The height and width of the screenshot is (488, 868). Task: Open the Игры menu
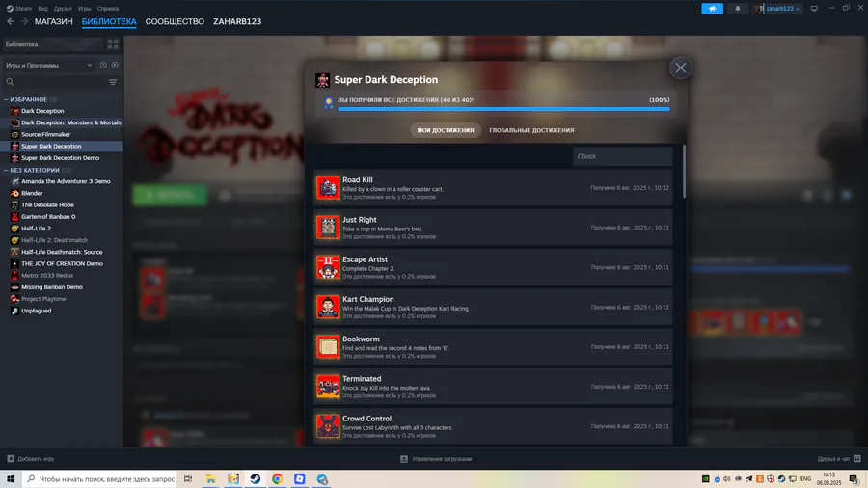[84, 9]
